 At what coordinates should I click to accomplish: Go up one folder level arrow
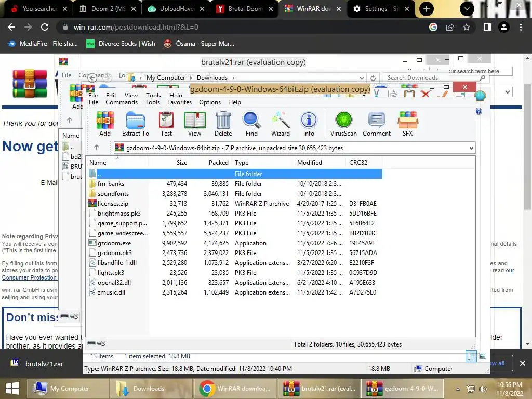(97, 147)
